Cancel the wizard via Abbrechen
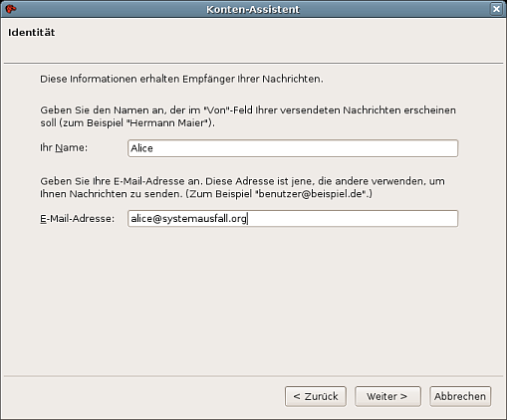The height and width of the screenshot is (420, 507). (460, 396)
